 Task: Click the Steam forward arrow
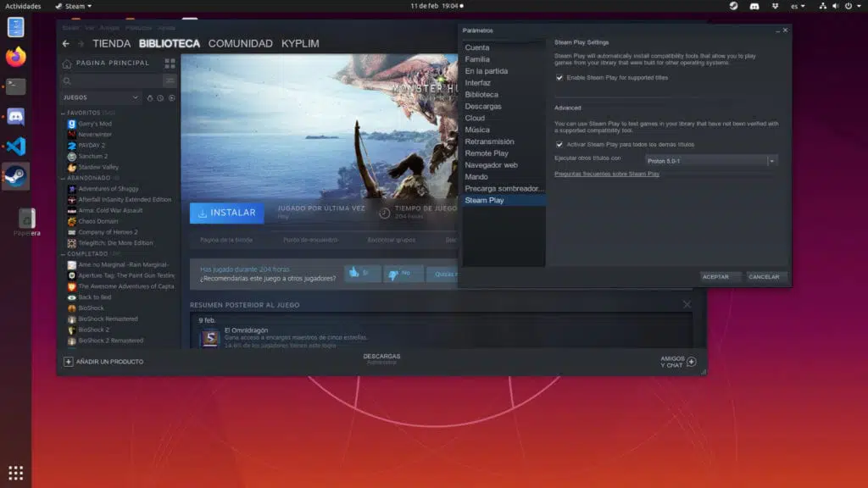(x=81, y=43)
